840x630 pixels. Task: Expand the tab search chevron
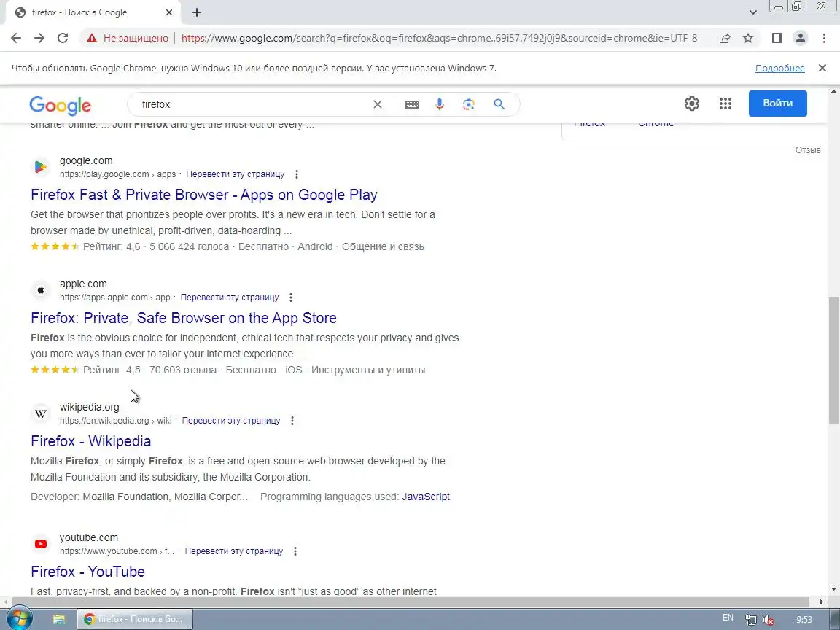point(752,12)
